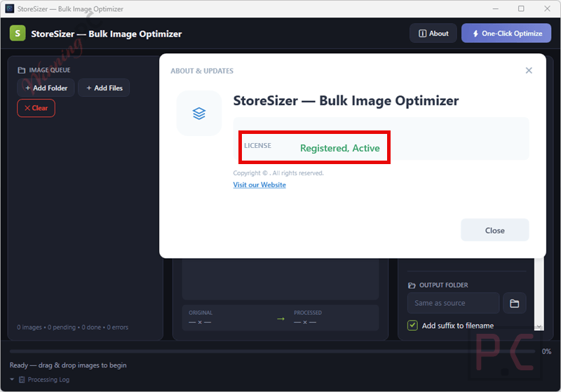This screenshot has width=561, height=392.
Task: Add Folder to image queue
Action: [x=46, y=88]
